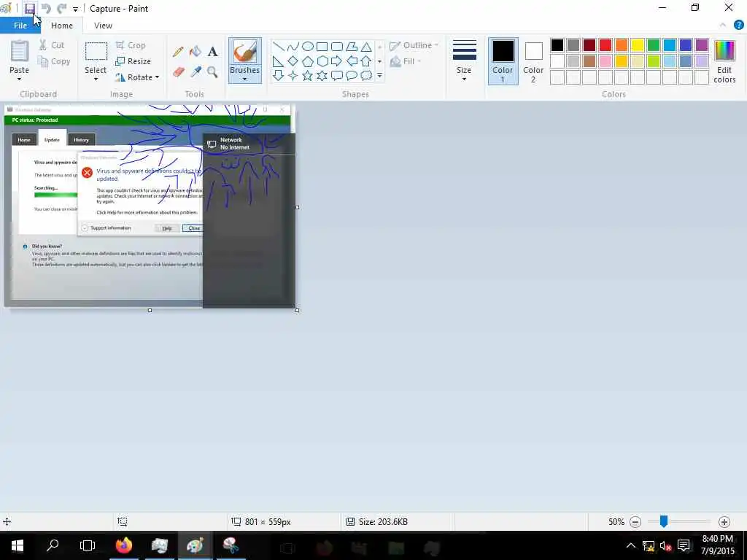Click Edit colors button
The image size is (747, 560).
click(x=724, y=61)
